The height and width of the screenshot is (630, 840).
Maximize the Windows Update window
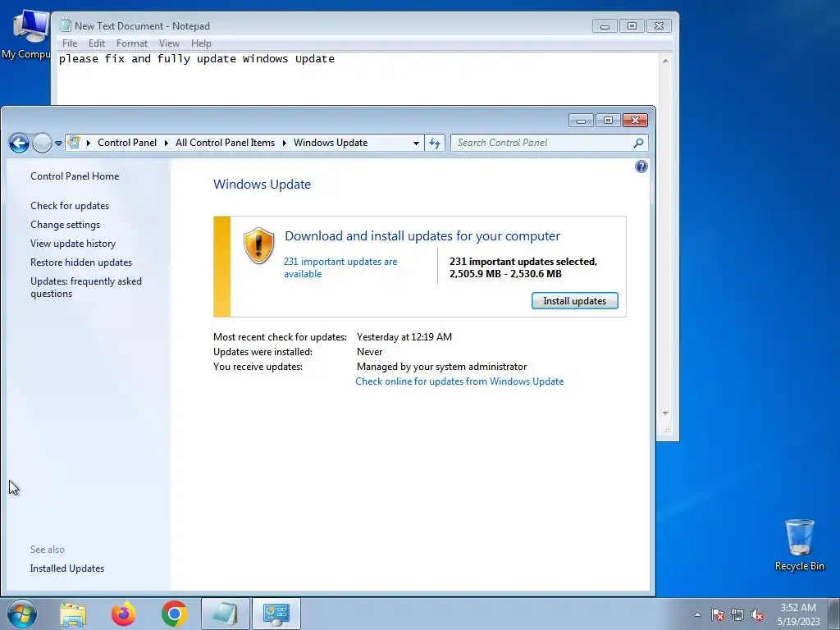[x=608, y=121]
